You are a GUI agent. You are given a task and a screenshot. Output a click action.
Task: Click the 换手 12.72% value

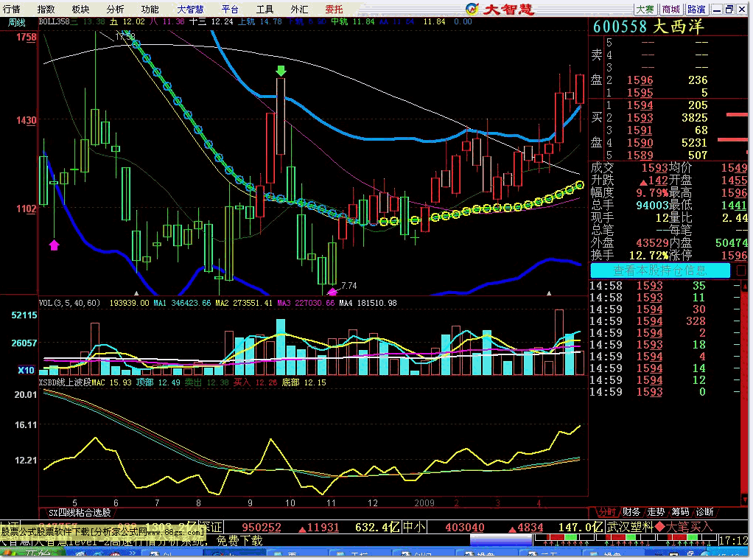[649, 255]
